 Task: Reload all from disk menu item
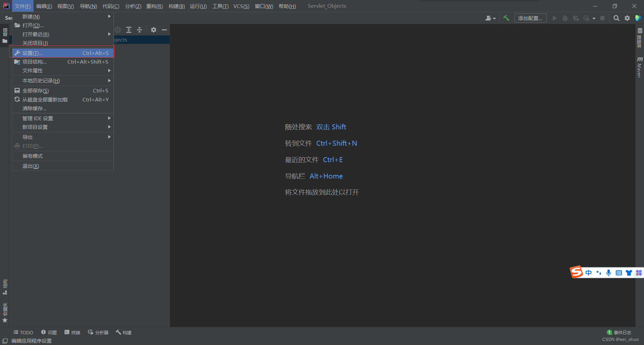coord(63,99)
